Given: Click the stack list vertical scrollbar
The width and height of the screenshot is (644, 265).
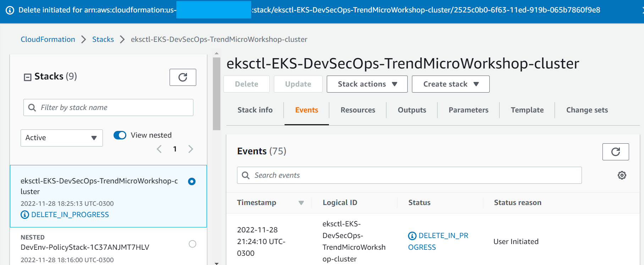Looking at the screenshot, I should [x=216, y=94].
